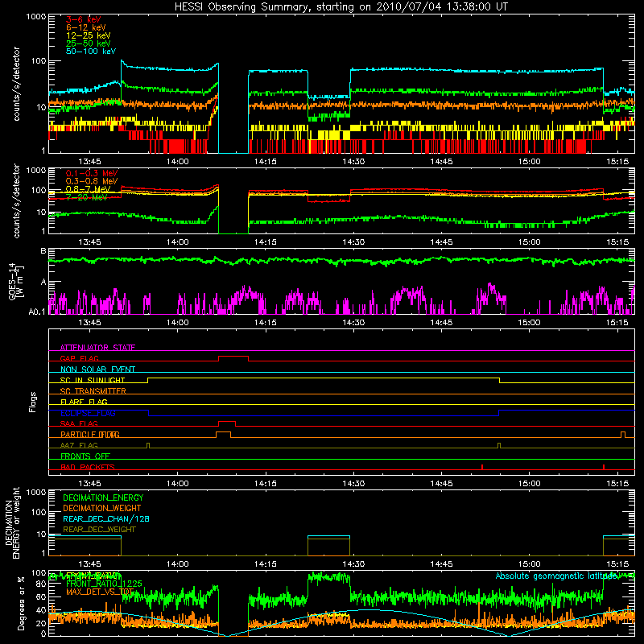Click the DECIMATION ENERGY or weight axis title
644x644 pixels.
pyautogui.click(x=12, y=522)
